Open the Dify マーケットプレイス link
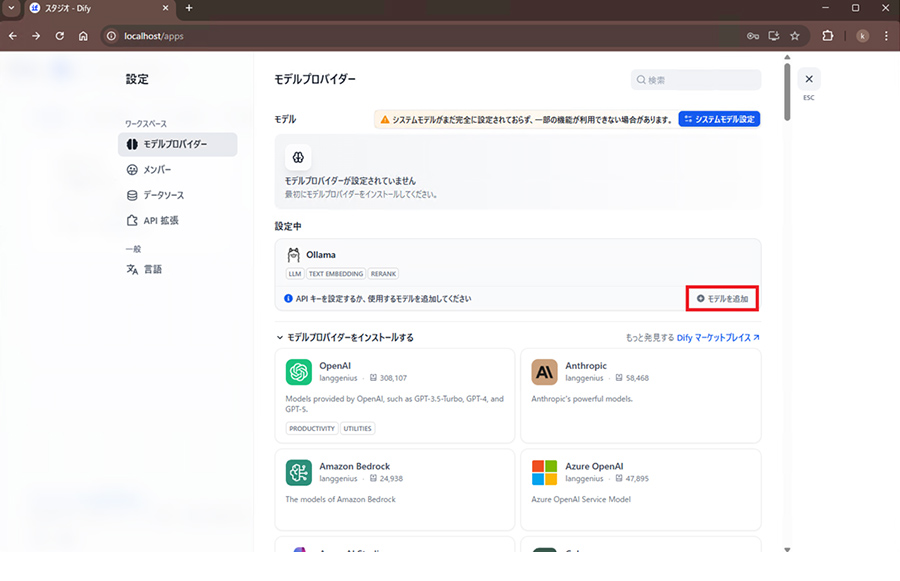900x581 pixels. [718, 338]
